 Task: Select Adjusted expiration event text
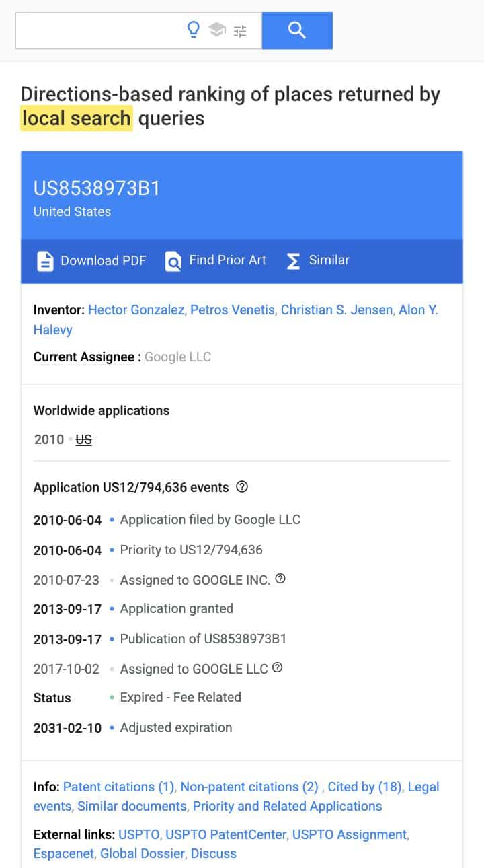click(x=176, y=728)
